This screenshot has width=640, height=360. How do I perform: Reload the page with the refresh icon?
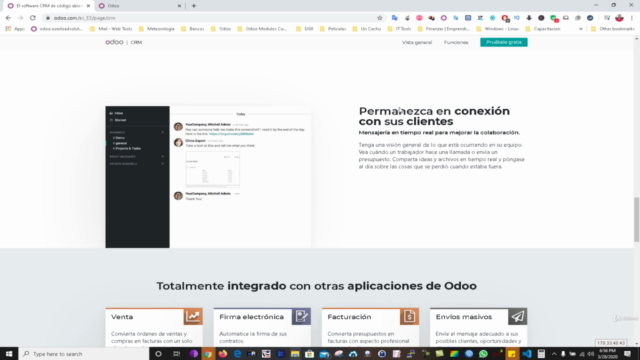pyautogui.click(x=33, y=18)
